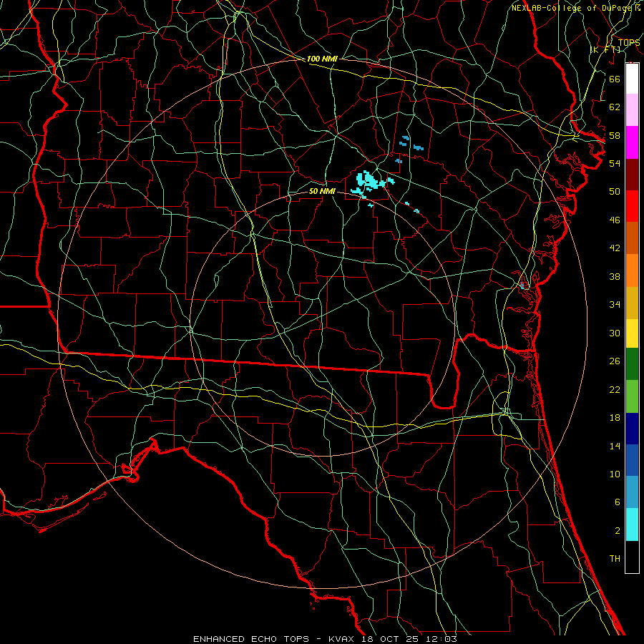
Task: Click the white swatch in the tops legend
Action: [632, 79]
